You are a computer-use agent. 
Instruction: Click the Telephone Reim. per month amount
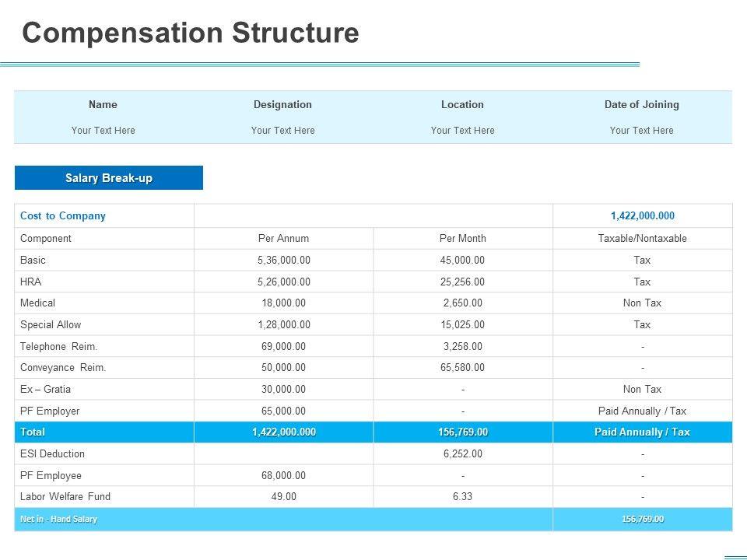pos(462,347)
